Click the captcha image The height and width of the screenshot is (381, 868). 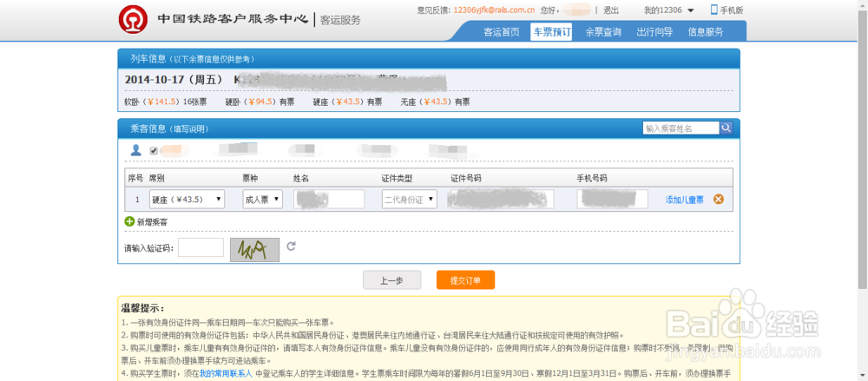tap(255, 250)
